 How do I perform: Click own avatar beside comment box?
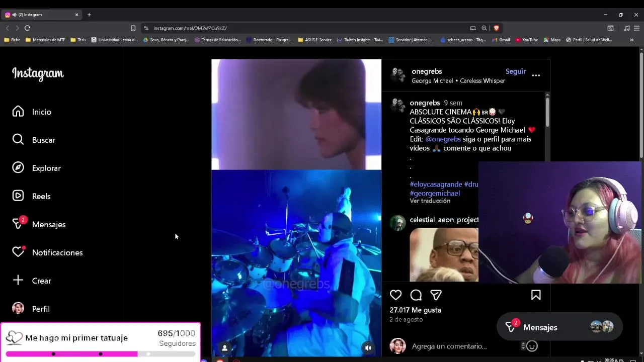tap(397, 346)
